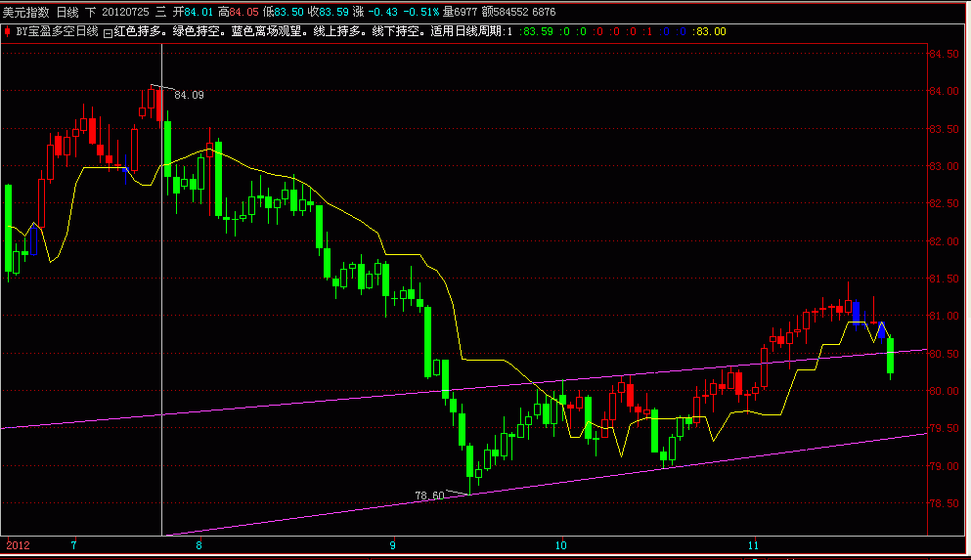
Task: Click the green :83.59 indicator value
Action: [536, 31]
